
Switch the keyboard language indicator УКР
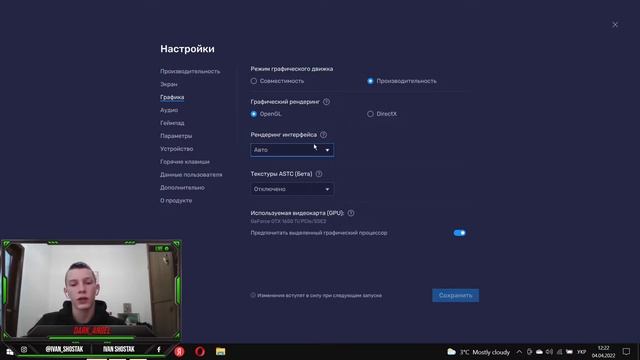582,352
